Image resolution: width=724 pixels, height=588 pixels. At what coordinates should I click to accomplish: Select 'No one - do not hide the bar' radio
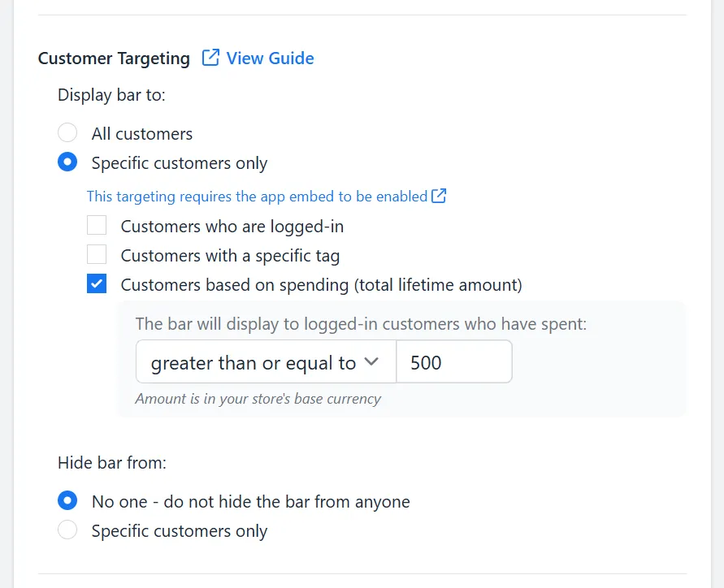pos(67,501)
